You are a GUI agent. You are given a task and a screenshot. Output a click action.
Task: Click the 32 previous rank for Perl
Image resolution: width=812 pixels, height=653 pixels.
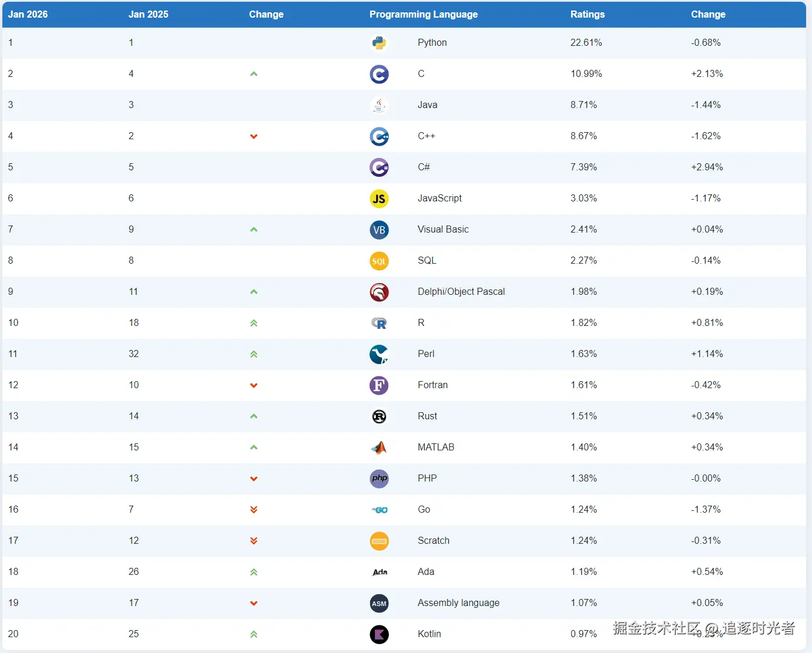[134, 354]
